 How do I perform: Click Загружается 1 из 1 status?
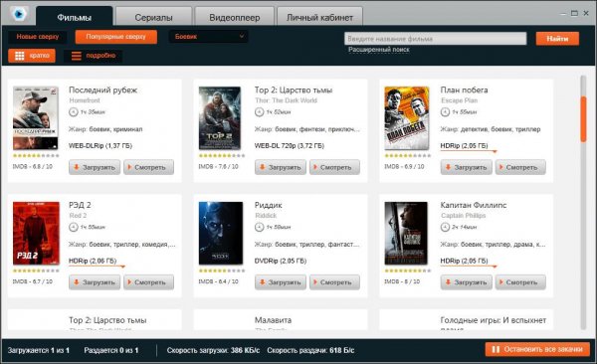point(39,350)
